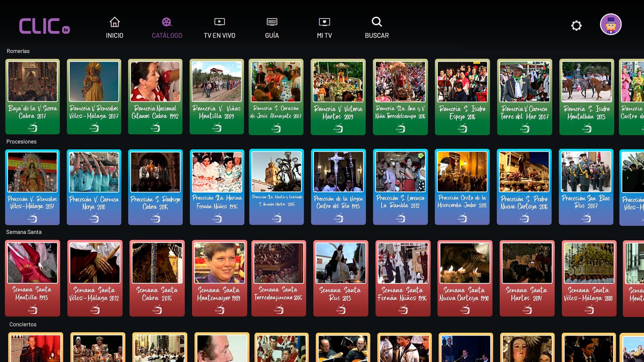Open the Semana Santa category heading
The image size is (644, 362).
24,232
